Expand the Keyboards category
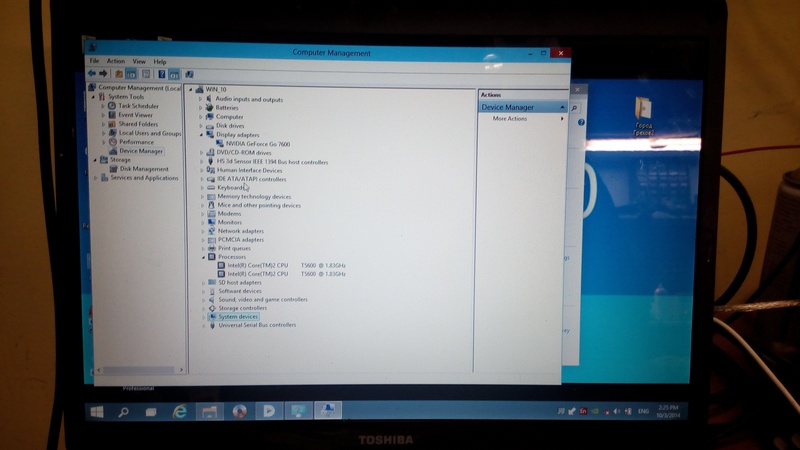Screen dimensions: 800x450 point(203,187)
